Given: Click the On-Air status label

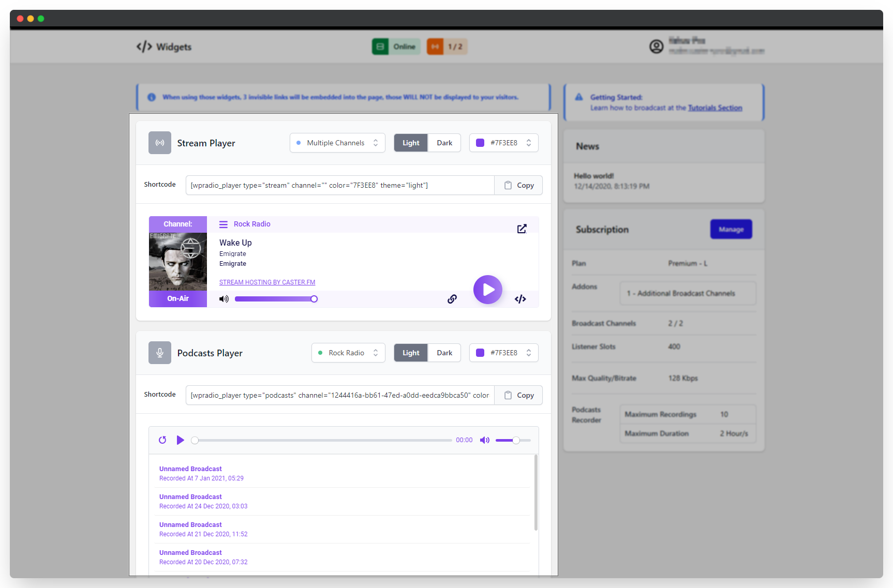Looking at the screenshot, I should click(x=178, y=298).
